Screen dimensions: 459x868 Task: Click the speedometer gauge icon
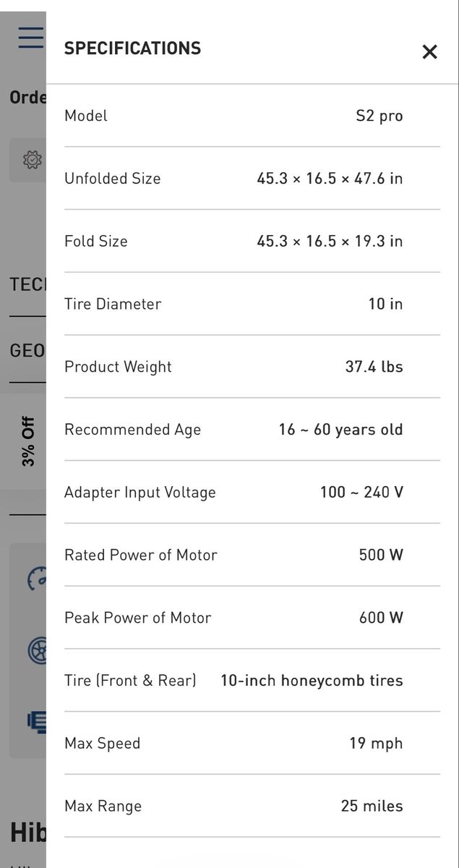pos(37,579)
